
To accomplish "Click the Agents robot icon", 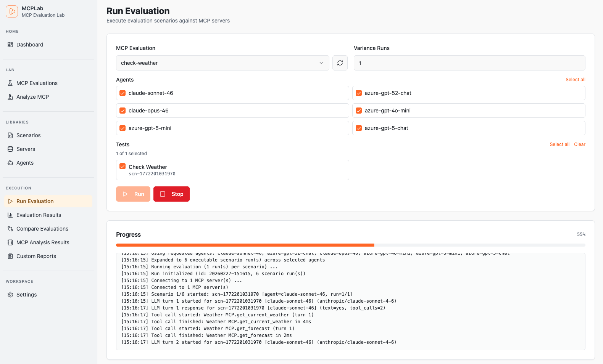I will pos(10,163).
